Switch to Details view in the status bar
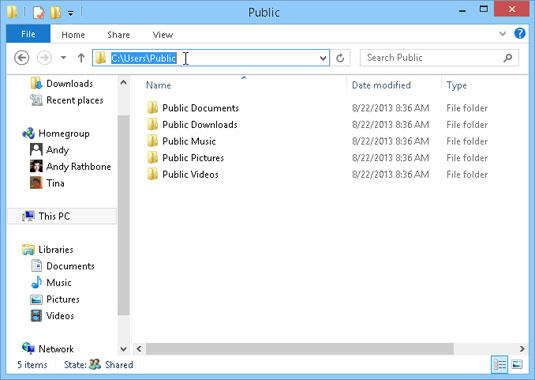 500,365
